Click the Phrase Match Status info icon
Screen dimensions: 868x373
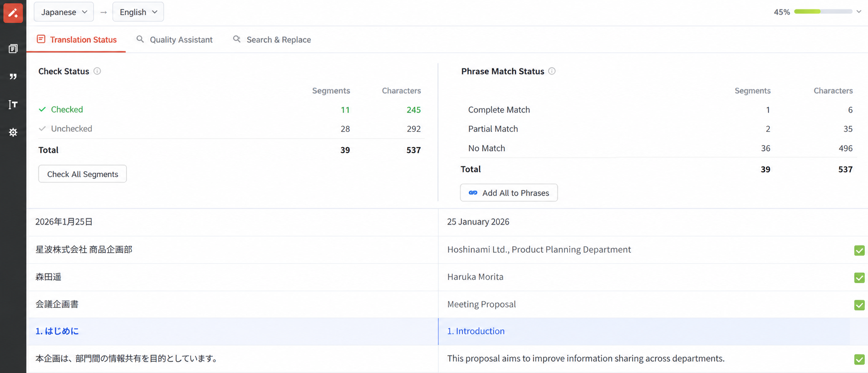click(552, 71)
